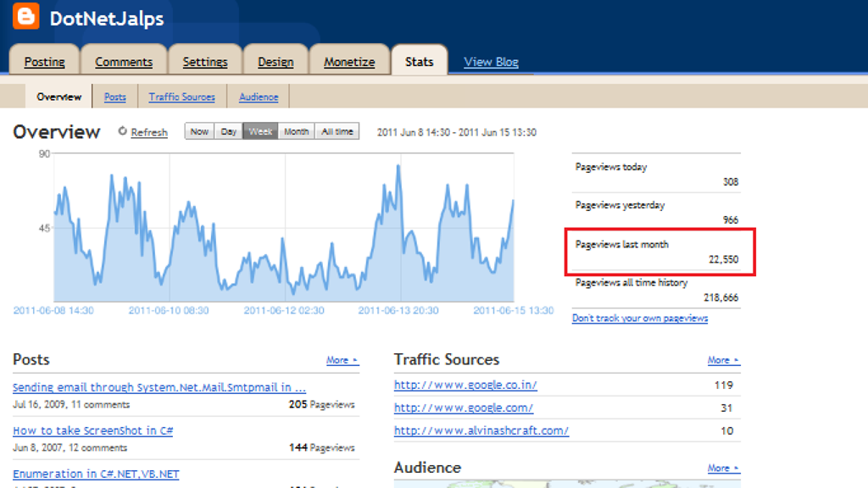The height and width of the screenshot is (488, 868).
Task: Click the Pageviews last month value 22,550
Action: 724,259
